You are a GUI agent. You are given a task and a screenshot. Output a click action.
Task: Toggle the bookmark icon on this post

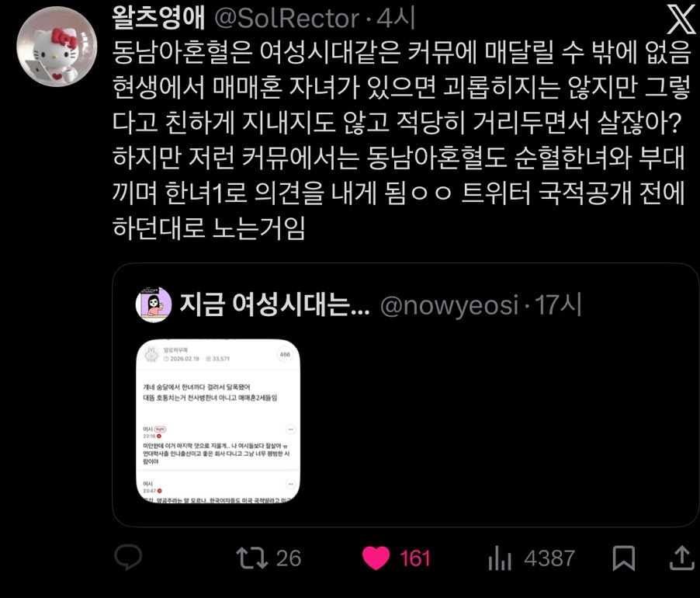click(623, 558)
